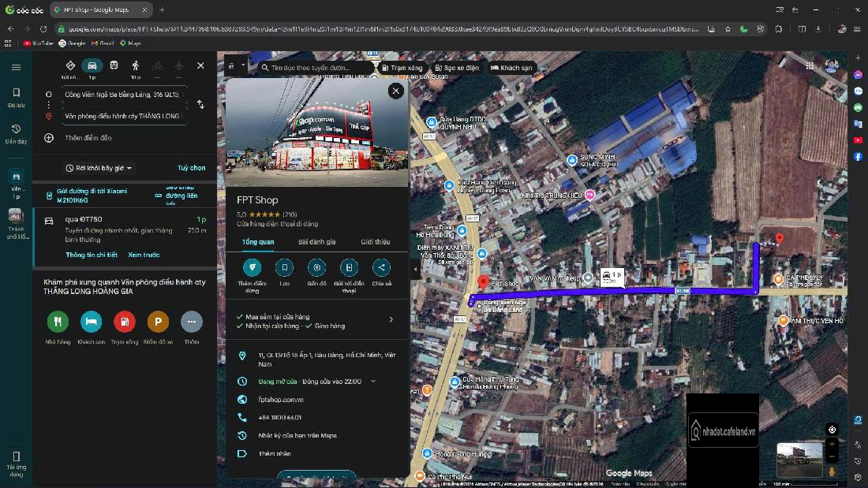Expand the FPT Shop service options

tap(391, 320)
